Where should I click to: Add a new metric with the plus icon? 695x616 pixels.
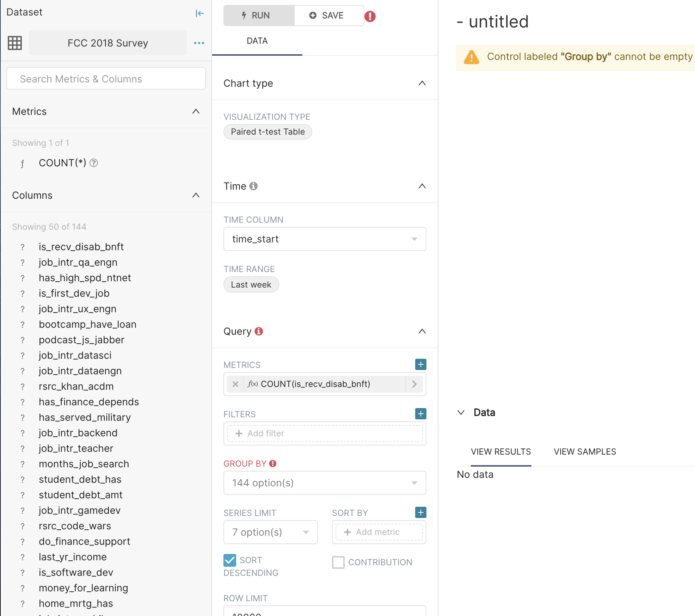[420, 364]
